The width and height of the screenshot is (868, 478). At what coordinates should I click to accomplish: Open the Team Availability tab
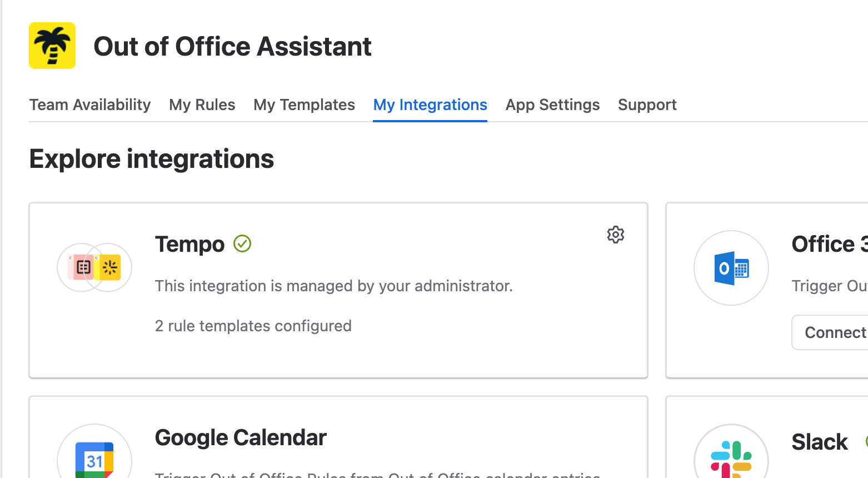click(x=90, y=104)
